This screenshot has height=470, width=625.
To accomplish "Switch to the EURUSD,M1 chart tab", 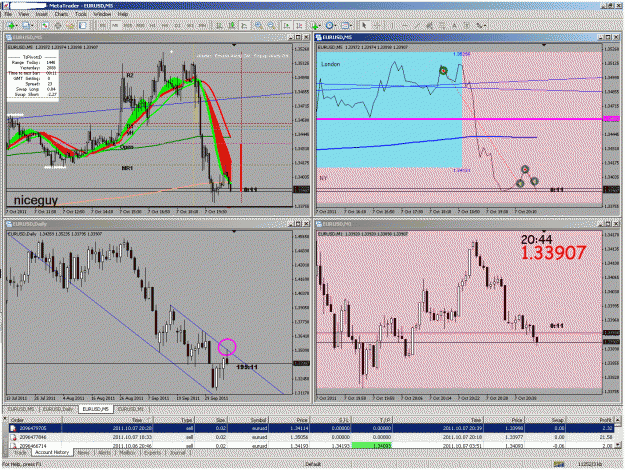I will coord(130,409).
